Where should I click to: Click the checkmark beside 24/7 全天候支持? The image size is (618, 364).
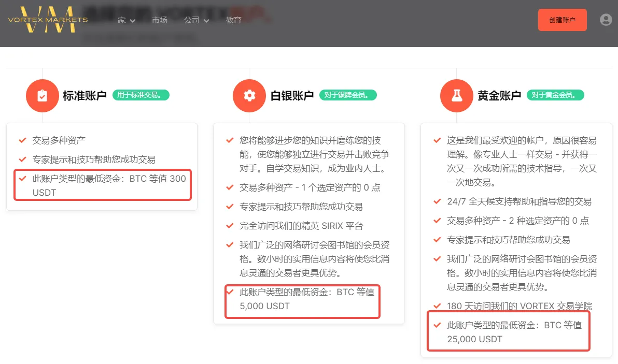[437, 201]
